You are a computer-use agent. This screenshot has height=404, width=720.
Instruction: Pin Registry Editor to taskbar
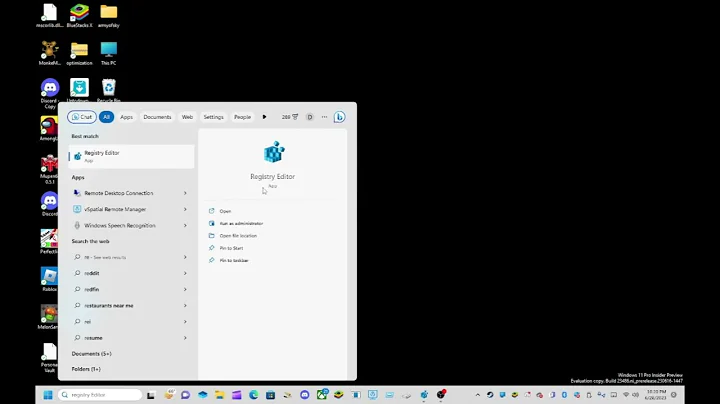(x=234, y=261)
